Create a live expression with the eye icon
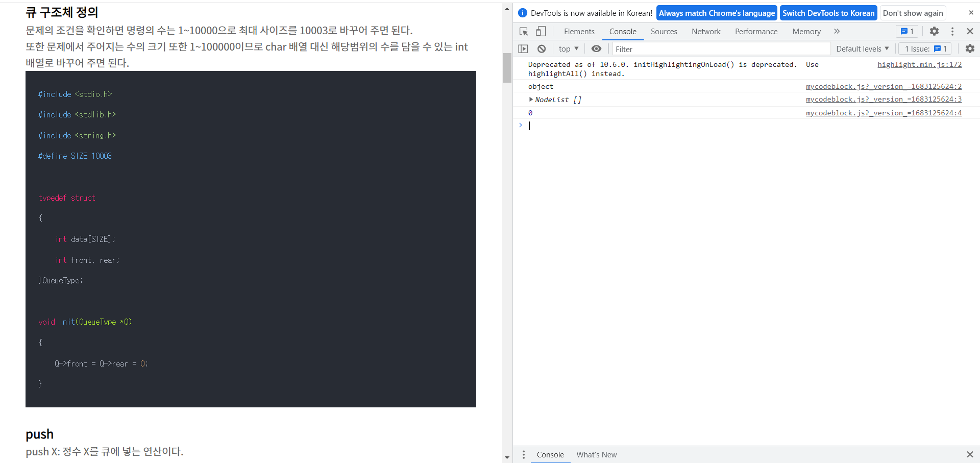Viewport: 980px width, 463px height. coord(596,48)
